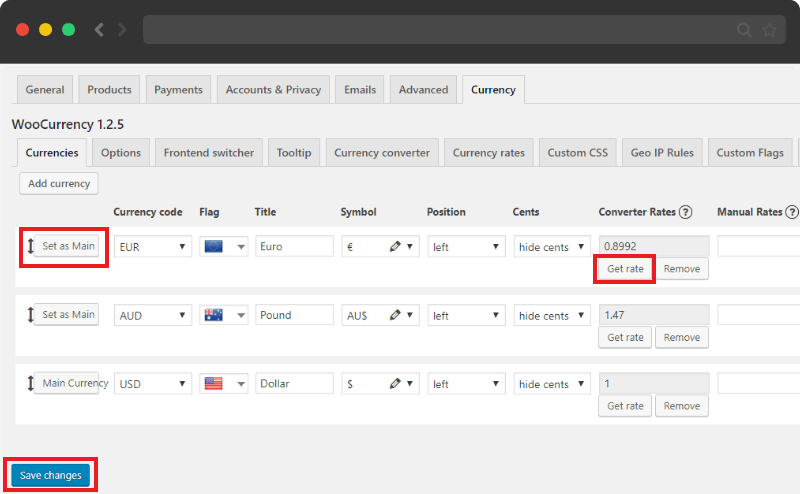The height and width of the screenshot is (494, 800).
Task: Open the Geo IP Rules sub-tab
Action: [x=662, y=152]
